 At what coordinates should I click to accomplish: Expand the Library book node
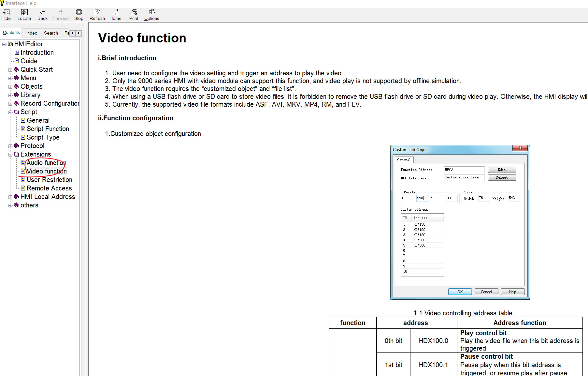10,95
